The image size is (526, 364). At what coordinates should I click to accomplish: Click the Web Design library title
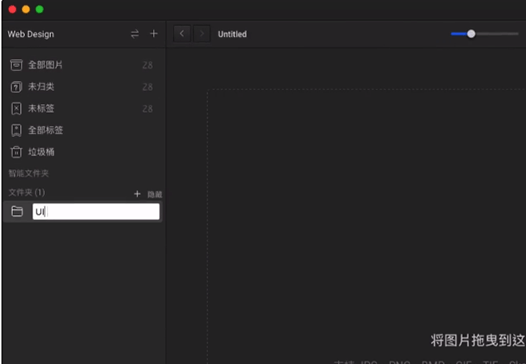pyautogui.click(x=31, y=34)
